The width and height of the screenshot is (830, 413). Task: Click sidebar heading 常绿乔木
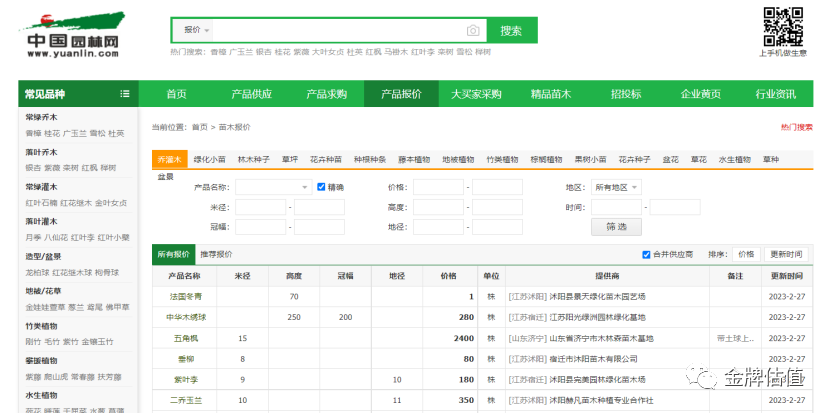(x=41, y=117)
